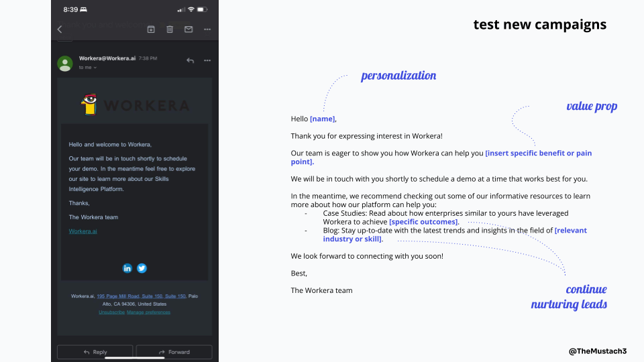The image size is (644, 362).
Task: Open message options next to reply arrow
Action: (207, 60)
